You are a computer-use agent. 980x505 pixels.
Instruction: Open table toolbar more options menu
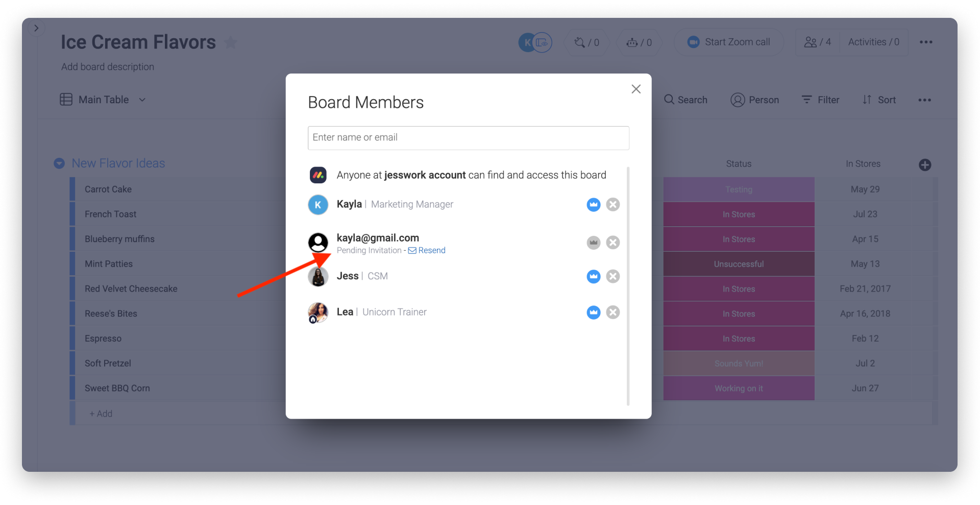pyautogui.click(x=924, y=100)
